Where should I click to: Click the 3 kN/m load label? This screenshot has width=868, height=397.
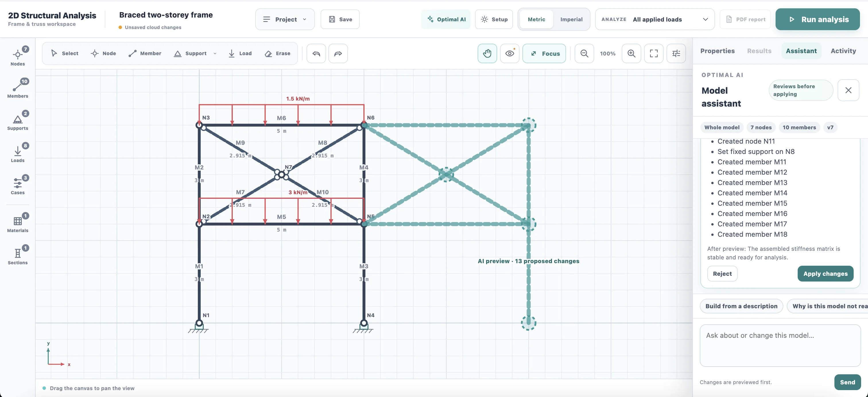(x=298, y=192)
